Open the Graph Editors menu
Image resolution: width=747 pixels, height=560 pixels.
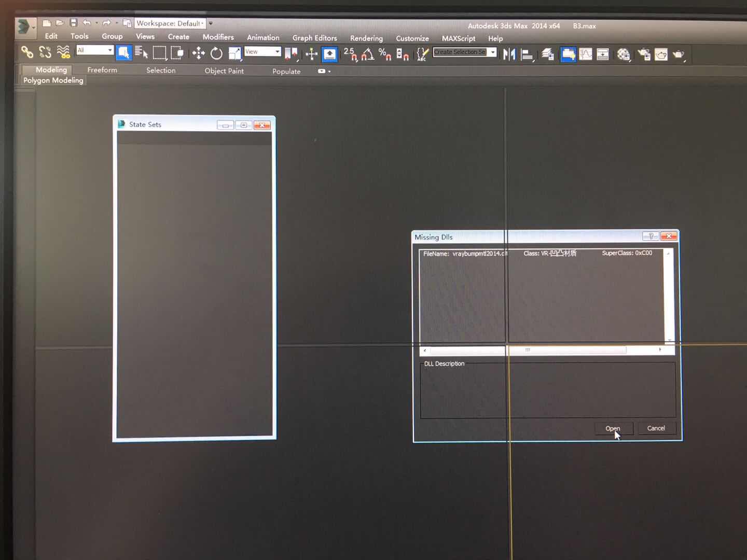click(314, 38)
